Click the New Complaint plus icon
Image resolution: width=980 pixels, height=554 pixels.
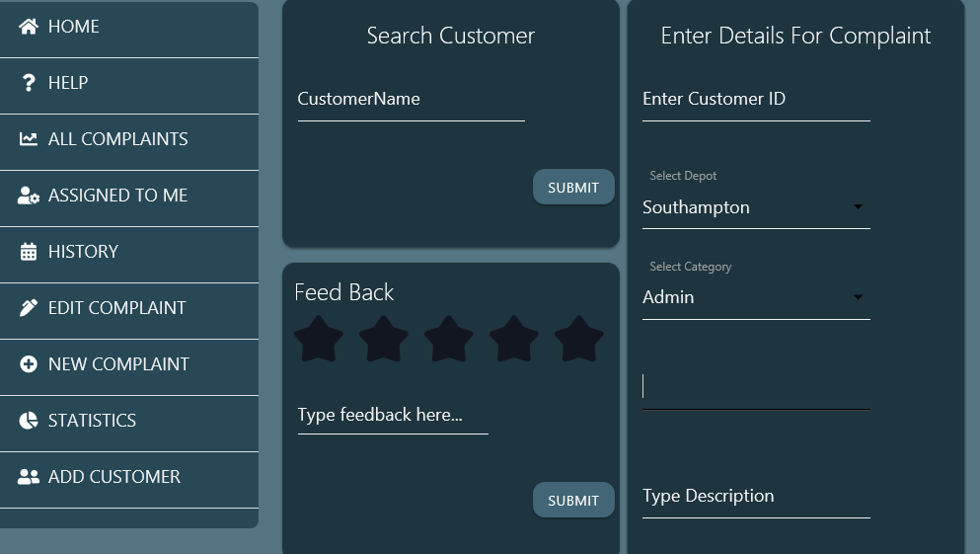click(x=28, y=364)
